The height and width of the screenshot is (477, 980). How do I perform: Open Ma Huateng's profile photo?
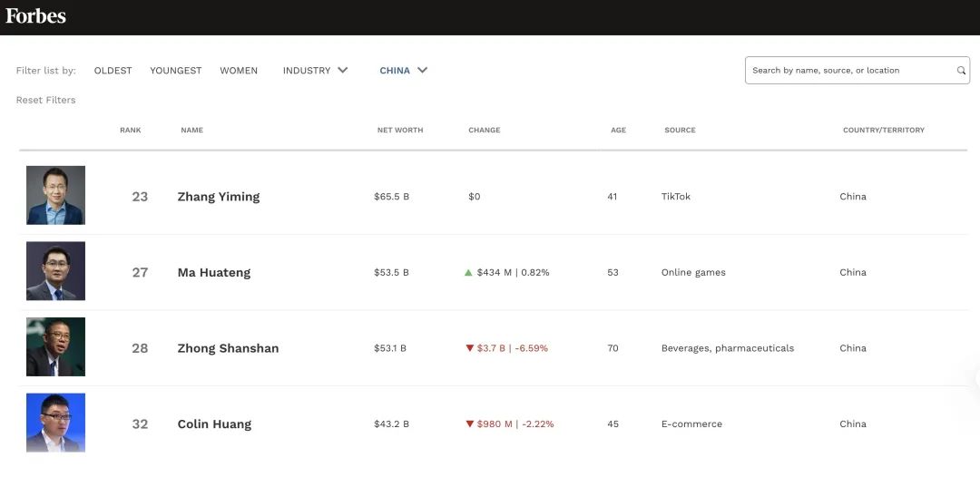pos(55,271)
